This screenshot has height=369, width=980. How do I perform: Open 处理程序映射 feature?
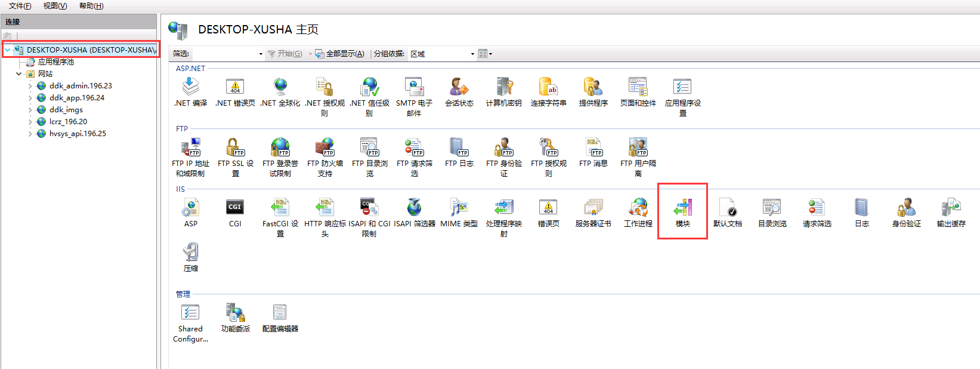[x=504, y=217]
